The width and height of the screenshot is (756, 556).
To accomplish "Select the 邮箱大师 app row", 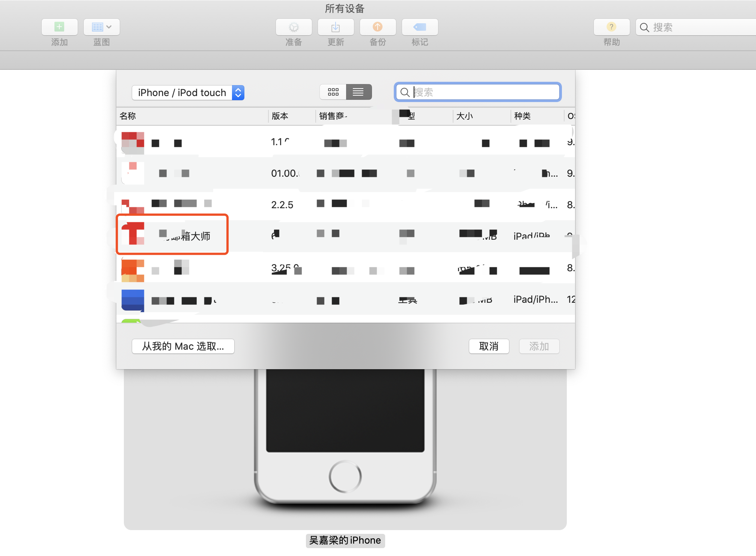I will point(191,236).
